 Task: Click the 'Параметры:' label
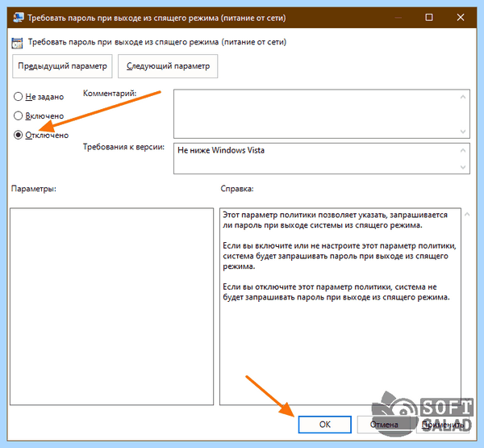point(34,188)
